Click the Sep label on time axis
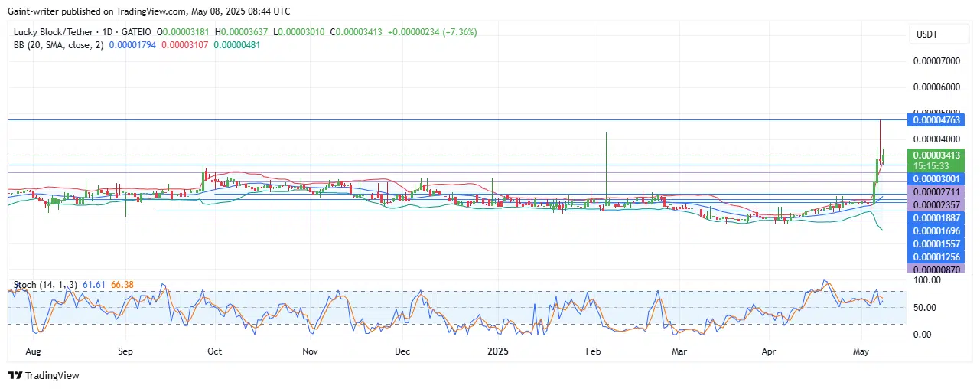 [x=126, y=351]
